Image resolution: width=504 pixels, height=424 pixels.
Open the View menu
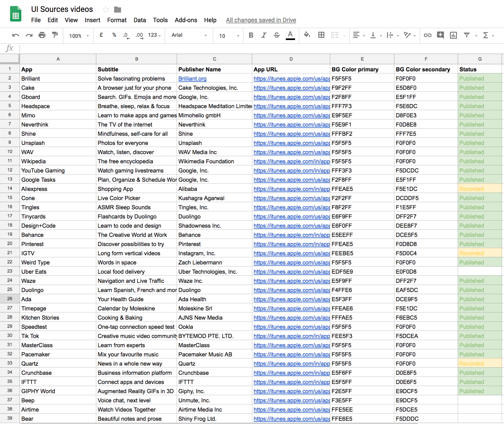coord(71,20)
